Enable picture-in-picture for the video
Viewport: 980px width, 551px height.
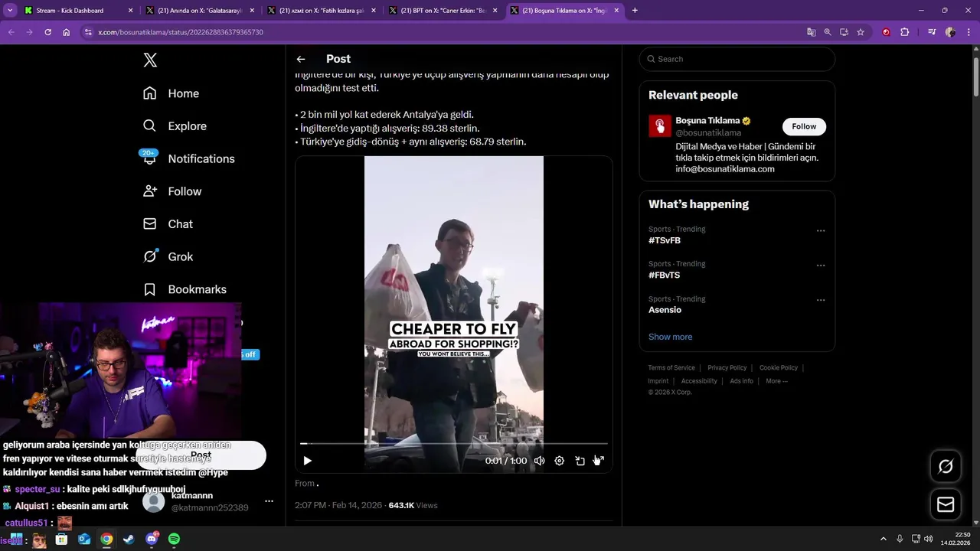(x=580, y=461)
